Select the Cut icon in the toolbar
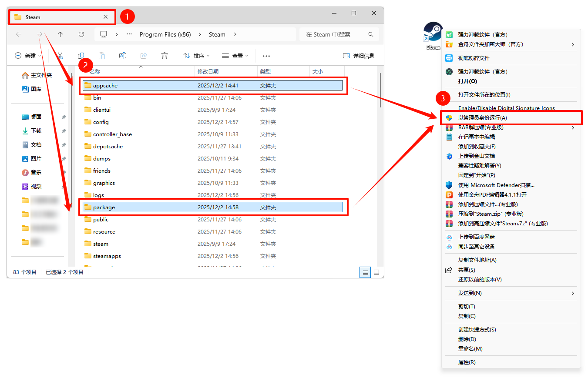 (x=60, y=56)
